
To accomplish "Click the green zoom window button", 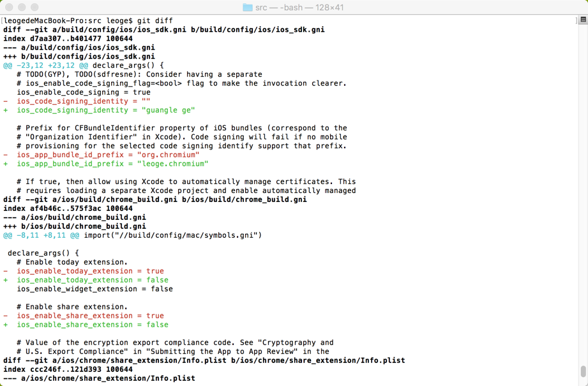I will pyautogui.click(x=34, y=7).
